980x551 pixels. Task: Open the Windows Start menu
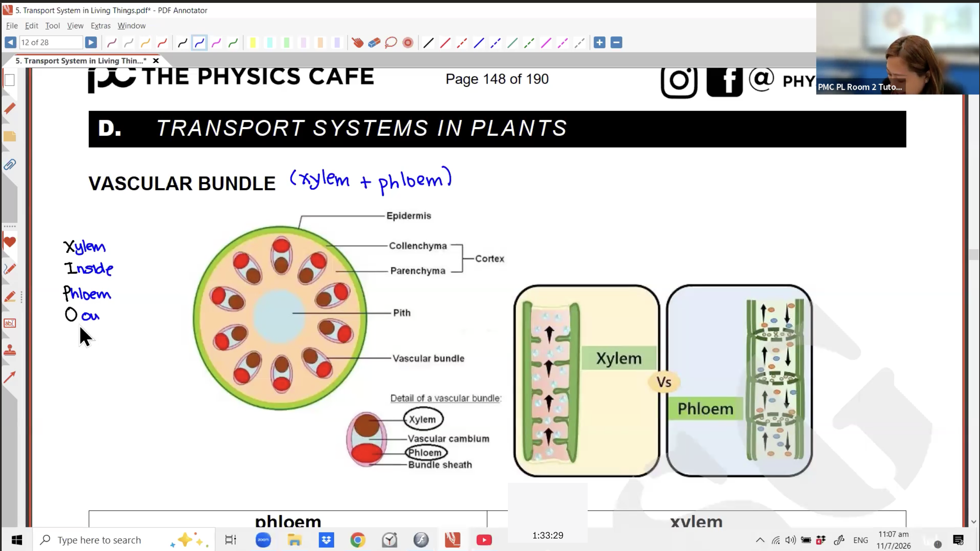(x=17, y=540)
